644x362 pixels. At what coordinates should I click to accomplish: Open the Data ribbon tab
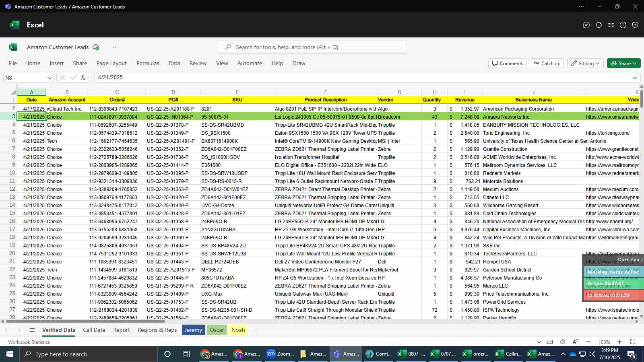click(174, 63)
